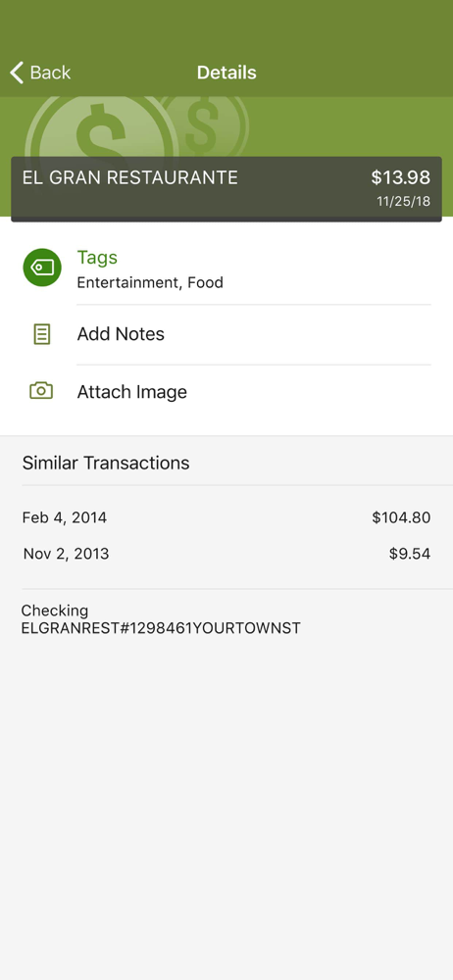Click the green tag icon
The height and width of the screenshot is (980, 453).
click(x=42, y=268)
